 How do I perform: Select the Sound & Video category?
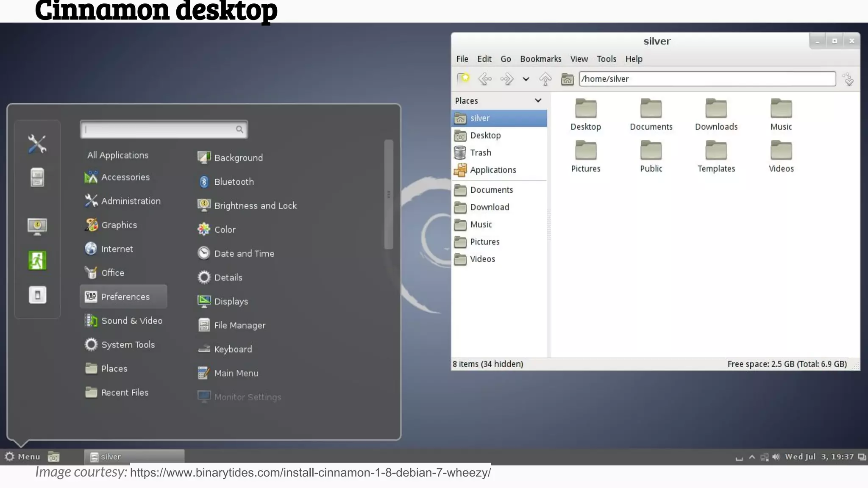click(x=124, y=321)
